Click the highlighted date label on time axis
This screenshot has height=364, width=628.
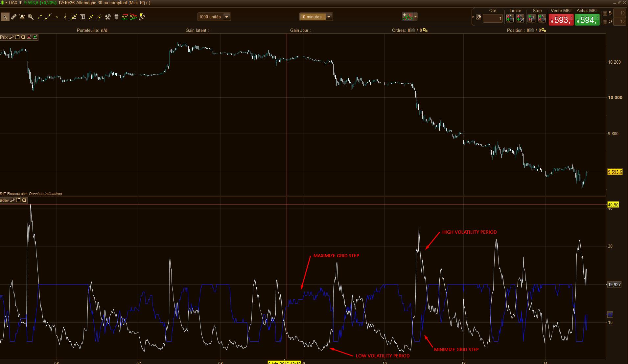click(x=285, y=362)
